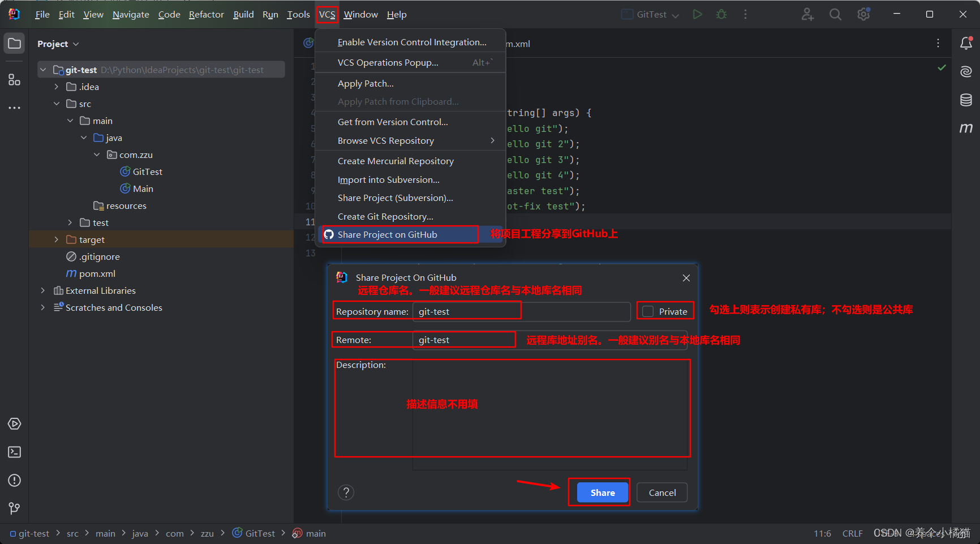Open the Database tool window icon
Viewport: 980px width, 544px height.
tap(966, 100)
